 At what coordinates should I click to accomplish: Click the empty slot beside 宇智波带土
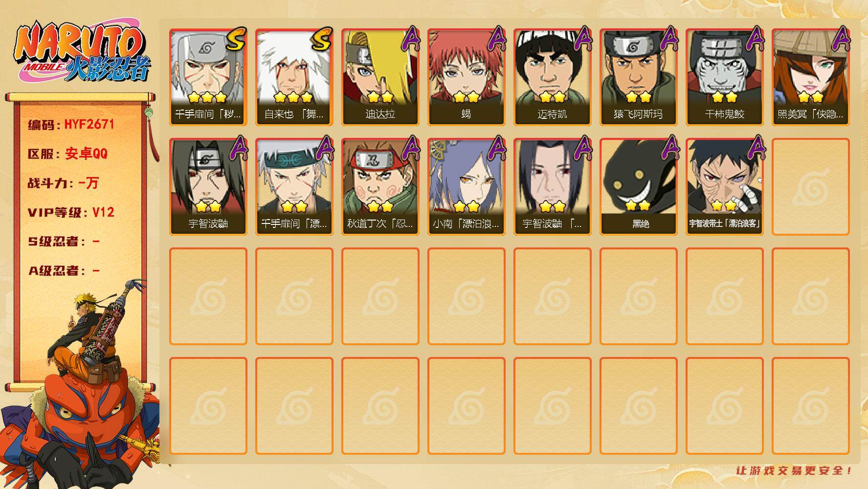pyautogui.click(x=810, y=187)
